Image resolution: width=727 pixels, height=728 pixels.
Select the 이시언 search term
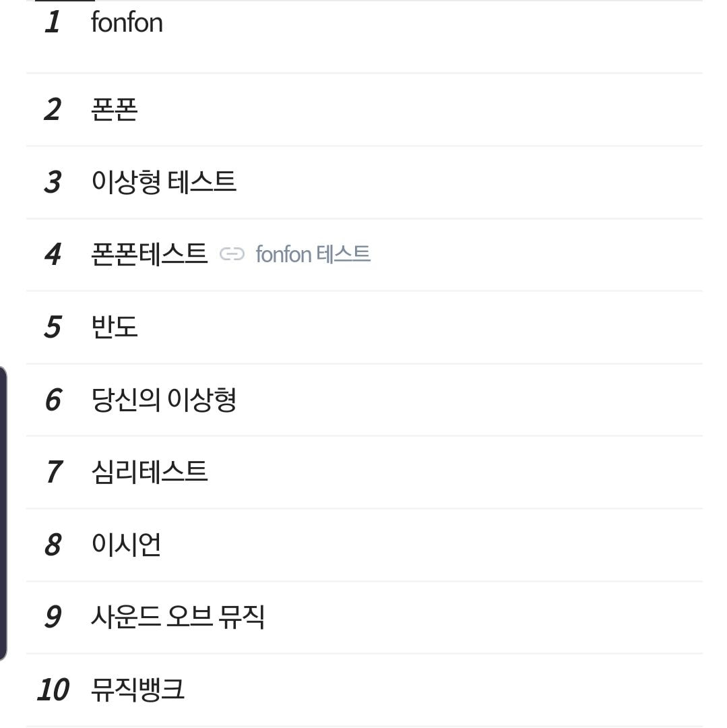point(126,545)
